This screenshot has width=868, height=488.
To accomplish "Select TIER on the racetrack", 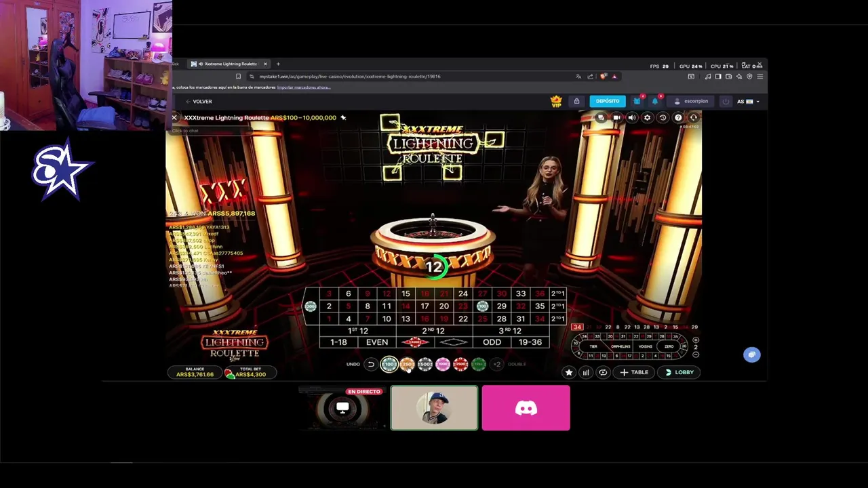I will coord(593,346).
